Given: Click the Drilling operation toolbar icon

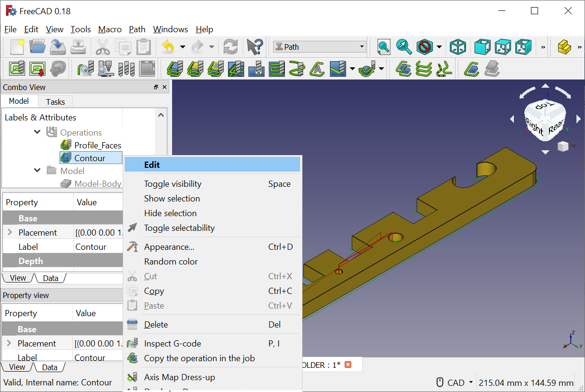Looking at the screenshot, I should [x=256, y=69].
